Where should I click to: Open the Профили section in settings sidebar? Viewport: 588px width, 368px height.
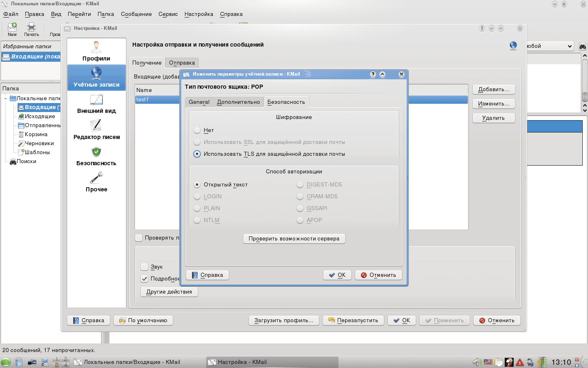pyautogui.click(x=96, y=52)
